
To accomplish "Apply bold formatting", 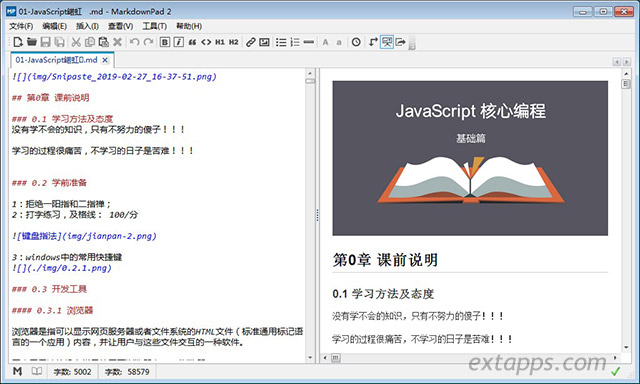I will (x=164, y=42).
